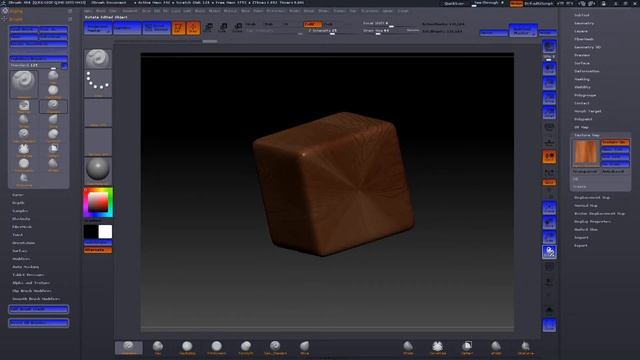Open the dotted stroke type selector
Screen dimensions: 640x360
(98, 83)
